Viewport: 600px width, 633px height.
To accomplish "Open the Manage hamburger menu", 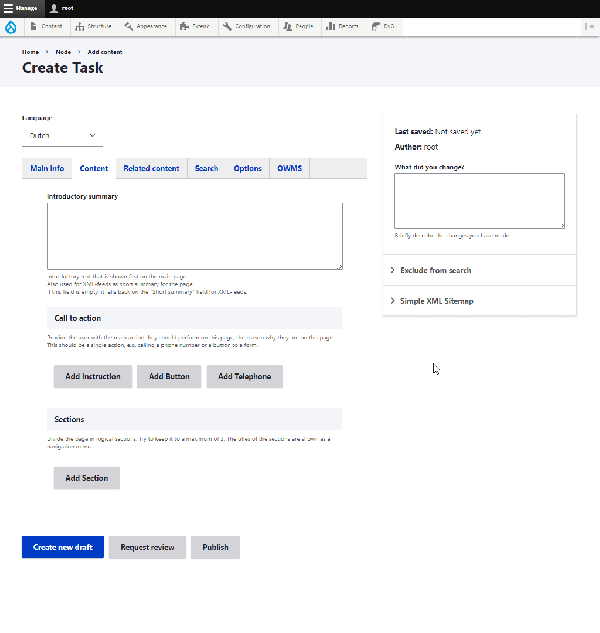I will point(20,8).
